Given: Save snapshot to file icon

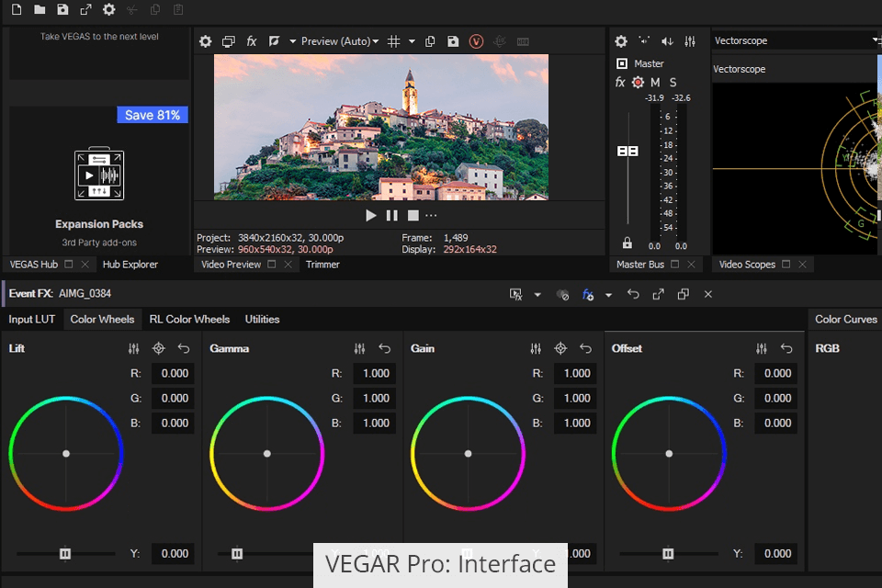Looking at the screenshot, I should 453,41.
